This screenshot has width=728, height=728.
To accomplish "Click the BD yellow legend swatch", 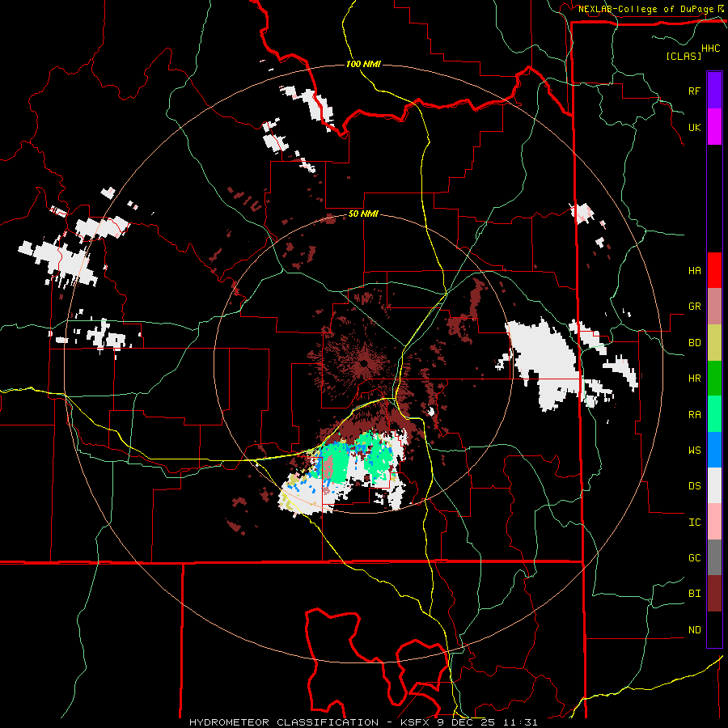I will [x=714, y=343].
